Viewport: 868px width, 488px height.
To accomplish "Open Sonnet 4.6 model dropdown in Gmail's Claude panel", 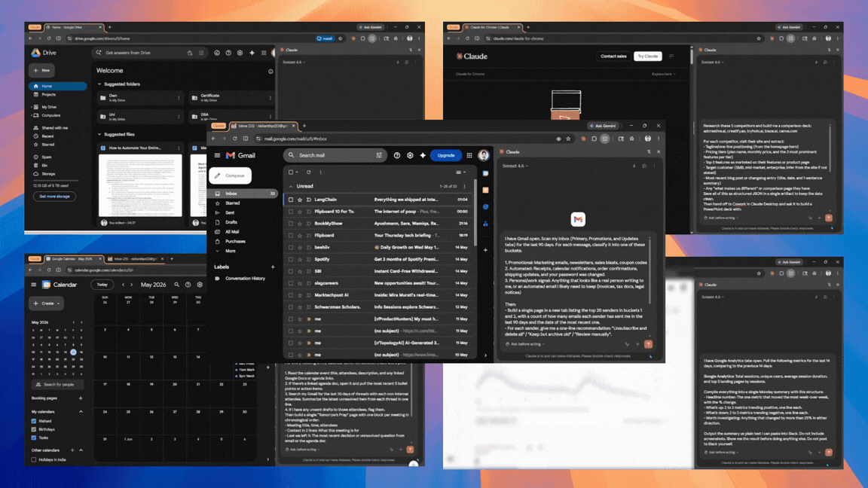I will tap(515, 166).
